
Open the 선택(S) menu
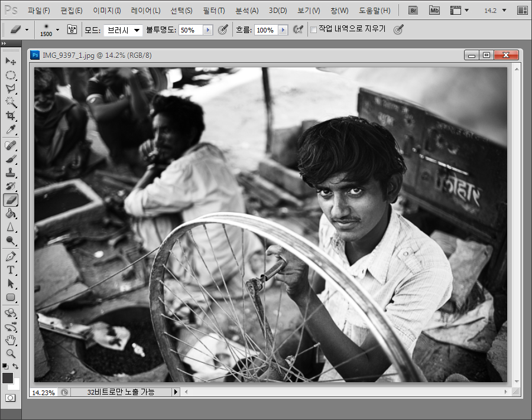pos(181,11)
